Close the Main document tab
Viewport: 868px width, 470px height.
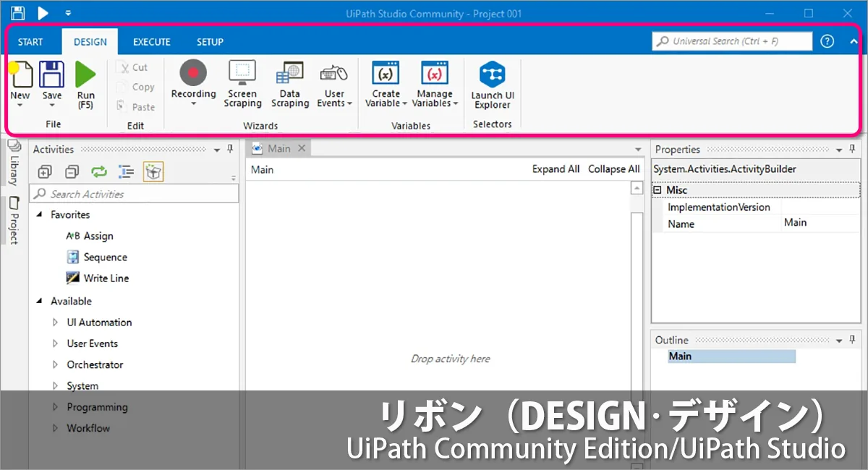tap(302, 148)
